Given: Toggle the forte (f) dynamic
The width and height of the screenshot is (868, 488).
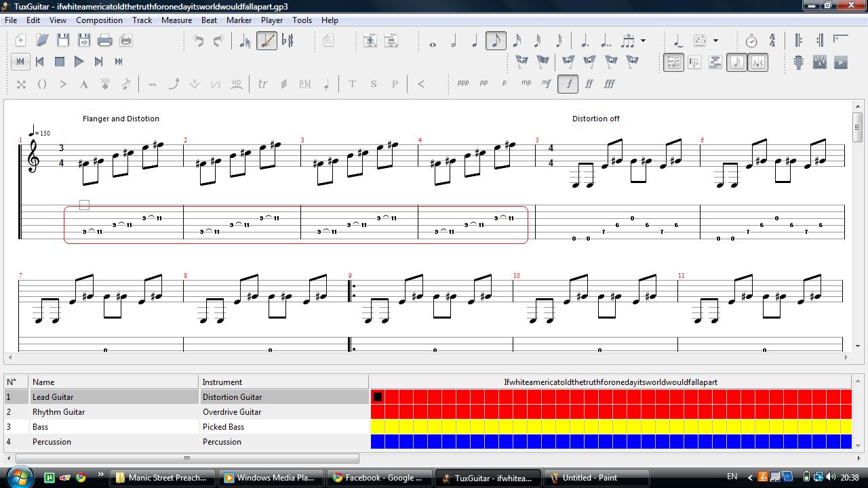Looking at the screenshot, I should coord(568,84).
